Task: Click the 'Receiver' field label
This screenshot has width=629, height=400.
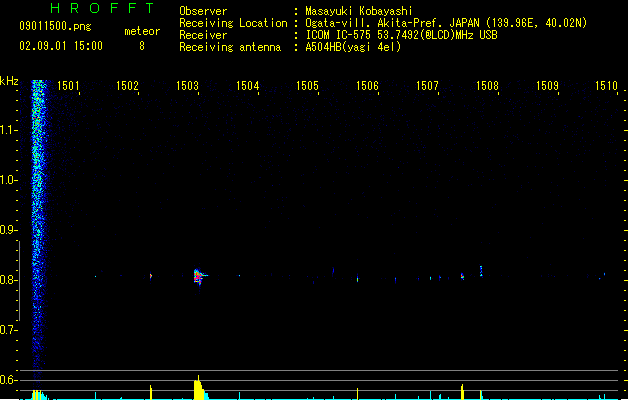Action: coord(203,35)
